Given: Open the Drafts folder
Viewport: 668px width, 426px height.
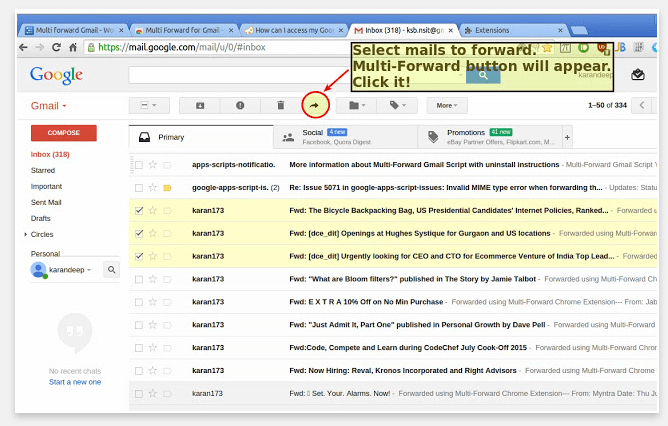Looking at the screenshot, I should [40, 218].
